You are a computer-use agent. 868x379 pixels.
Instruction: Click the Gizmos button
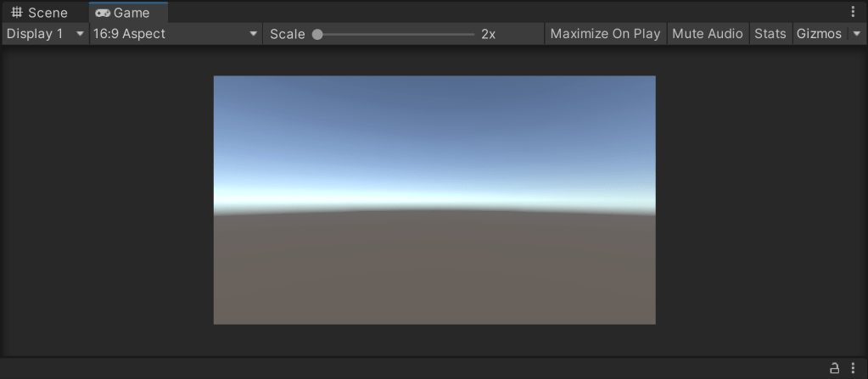pos(818,34)
